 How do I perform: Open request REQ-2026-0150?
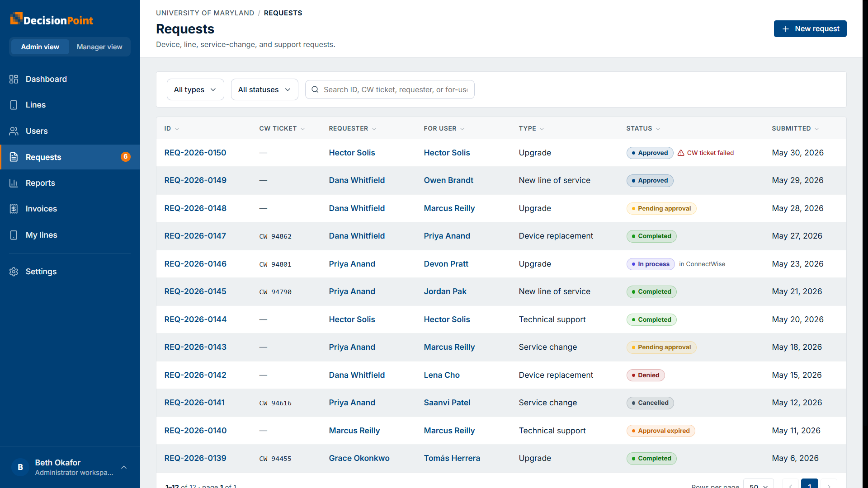coord(195,153)
